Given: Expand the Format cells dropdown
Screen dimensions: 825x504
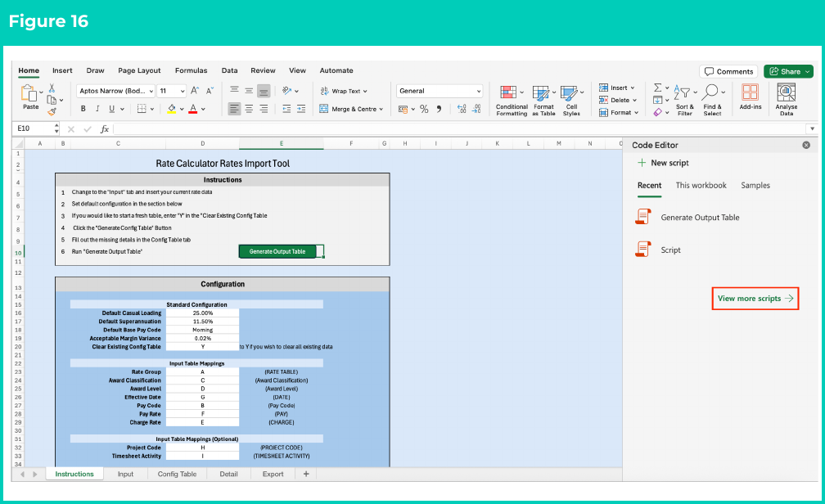Looking at the screenshot, I should point(636,113).
